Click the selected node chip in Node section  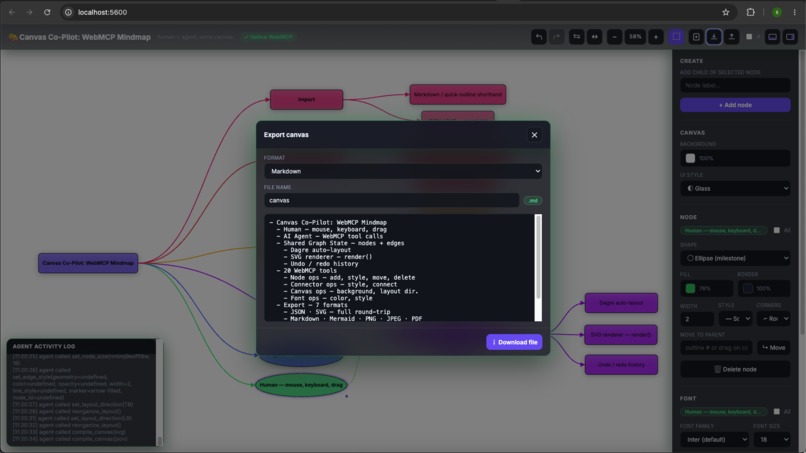click(724, 230)
